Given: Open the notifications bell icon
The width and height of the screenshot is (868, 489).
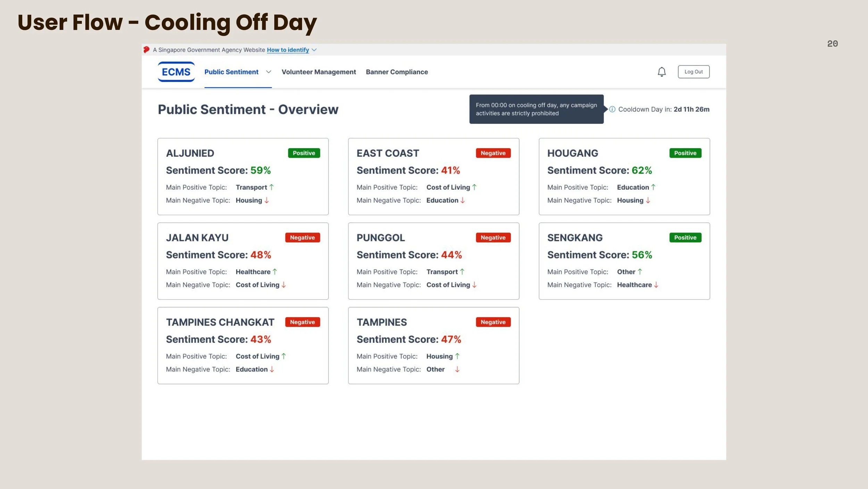Looking at the screenshot, I should (x=662, y=72).
